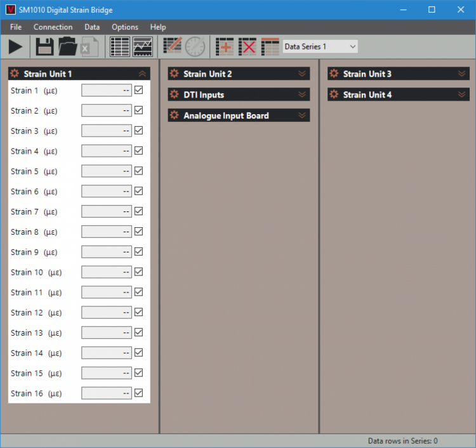Click the Strain 16 value field
Image resolution: width=476 pixels, height=448 pixels.
[x=107, y=393]
